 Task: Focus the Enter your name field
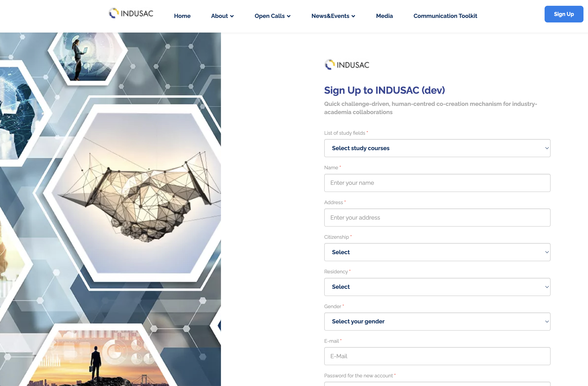437,183
